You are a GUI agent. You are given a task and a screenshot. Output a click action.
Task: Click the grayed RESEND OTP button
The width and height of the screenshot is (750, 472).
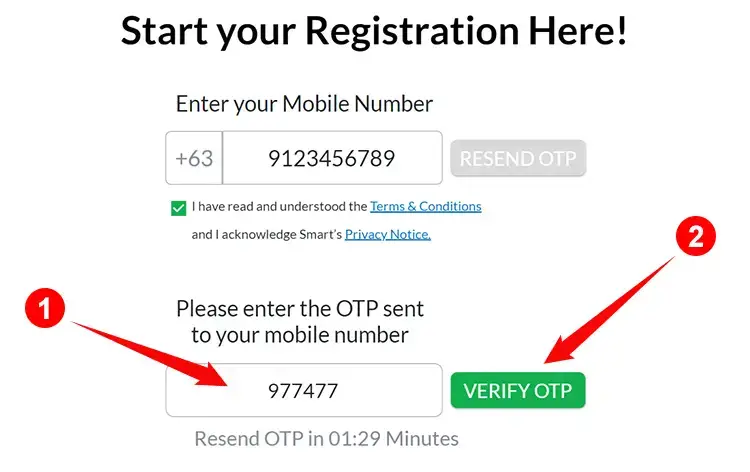[518, 158]
